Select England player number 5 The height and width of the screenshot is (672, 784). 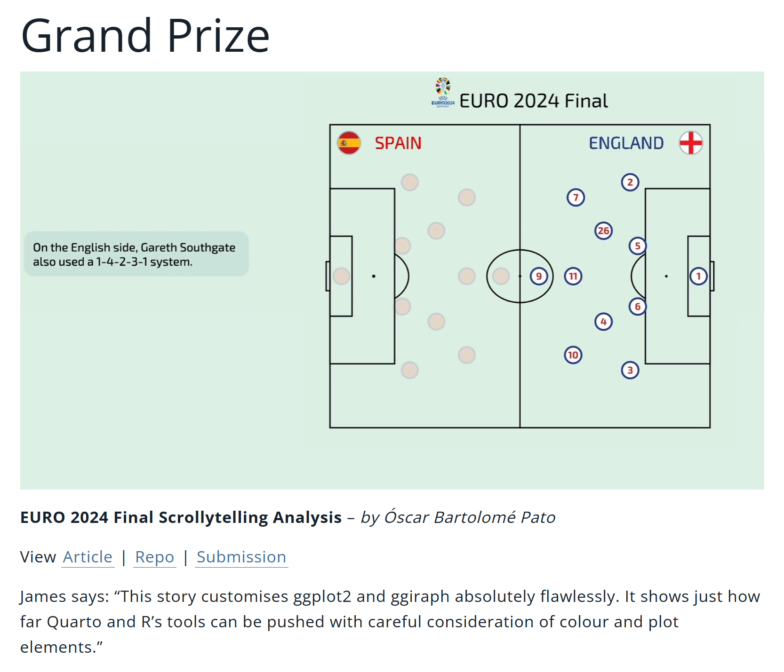(x=638, y=246)
